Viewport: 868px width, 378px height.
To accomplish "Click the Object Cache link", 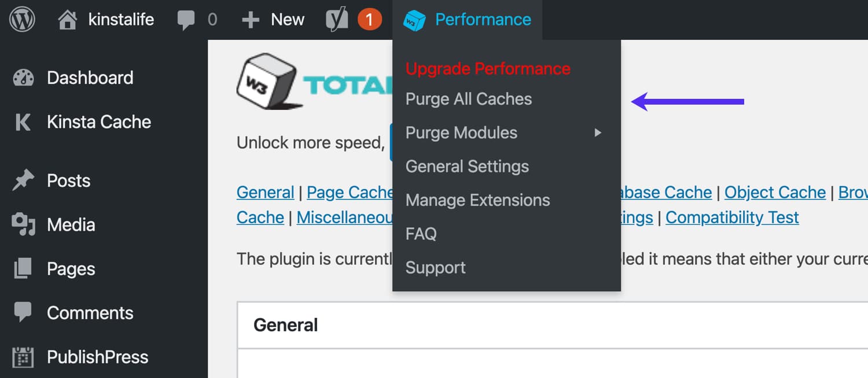I will (x=775, y=192).
